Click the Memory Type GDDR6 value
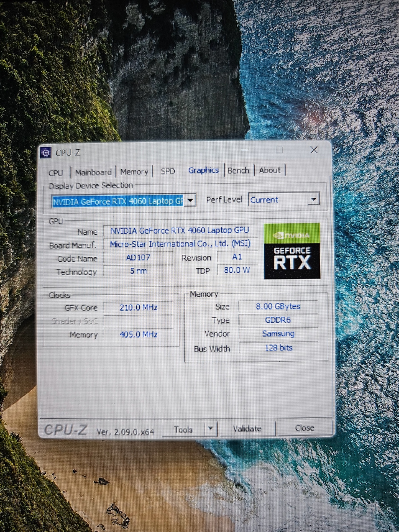Viewport: 399px width, 532px height. point(278,320)
